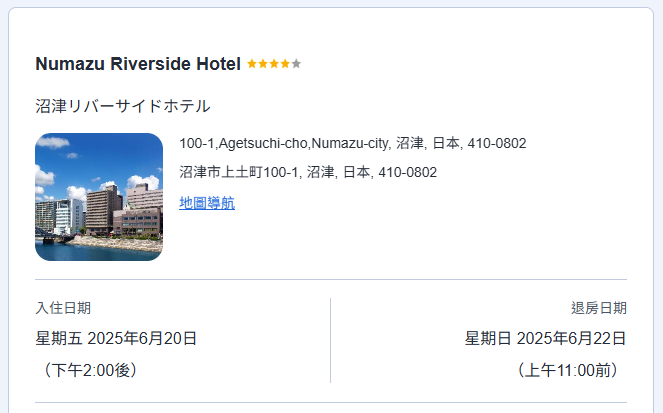Click the vertical divider between dates

coord(331,340)
